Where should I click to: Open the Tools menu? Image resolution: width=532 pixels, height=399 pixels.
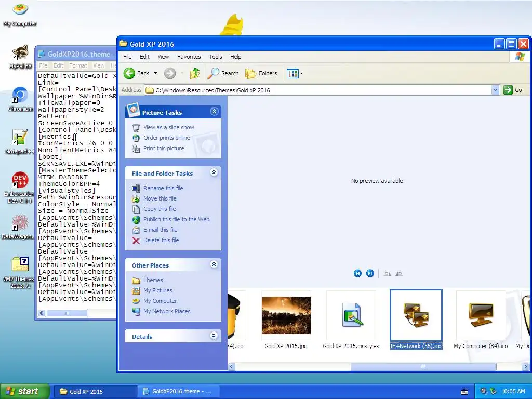point(216,57)
